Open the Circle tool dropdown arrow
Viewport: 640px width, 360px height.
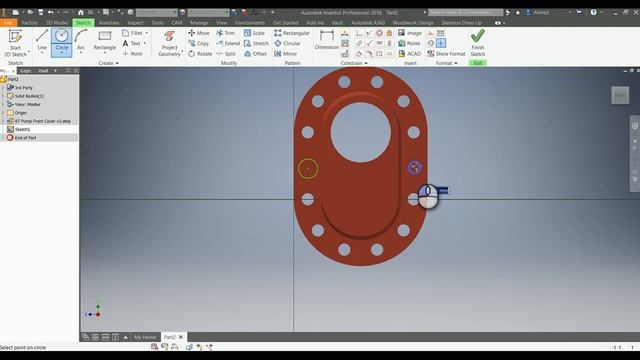(x=62, y=53)
